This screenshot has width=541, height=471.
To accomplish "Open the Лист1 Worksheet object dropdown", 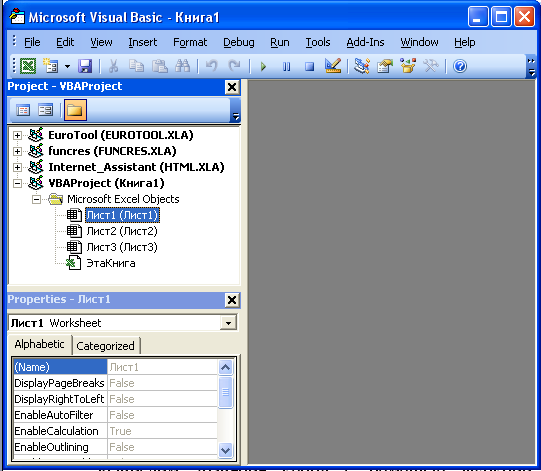I will 228,323.
